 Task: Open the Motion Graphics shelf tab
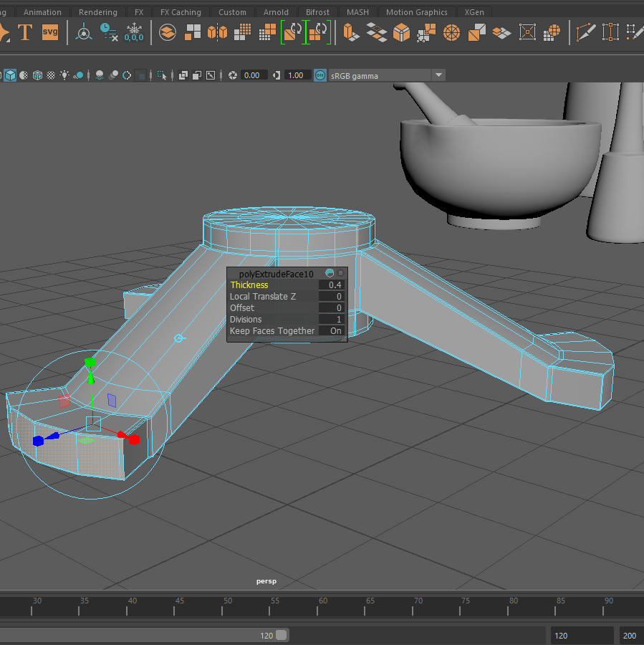(x=416, y=12)
